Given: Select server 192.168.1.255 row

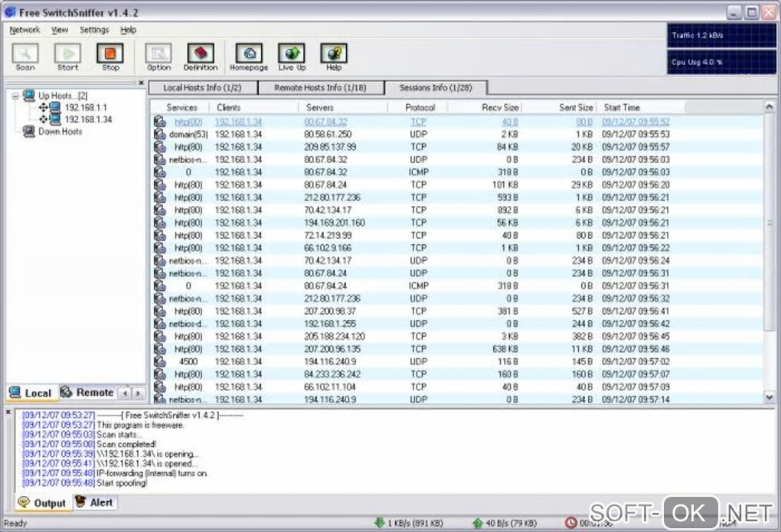Looking at the screenshot, I should coord(330,324).
